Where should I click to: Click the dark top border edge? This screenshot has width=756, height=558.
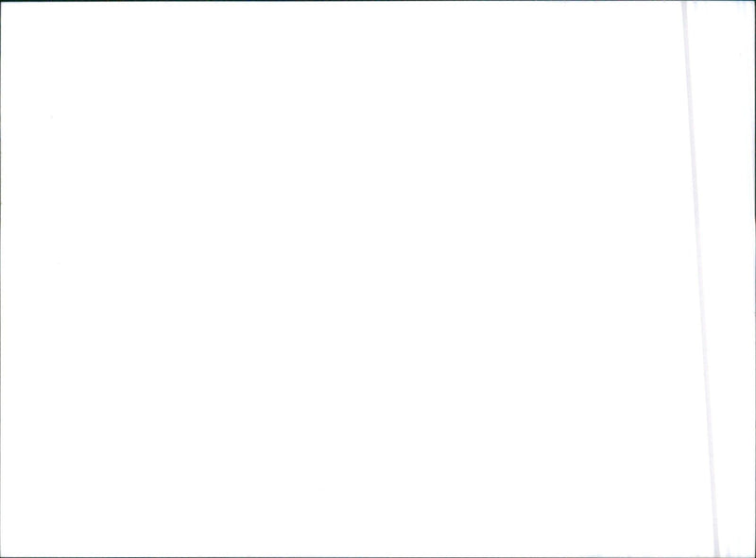coord(378,1)
